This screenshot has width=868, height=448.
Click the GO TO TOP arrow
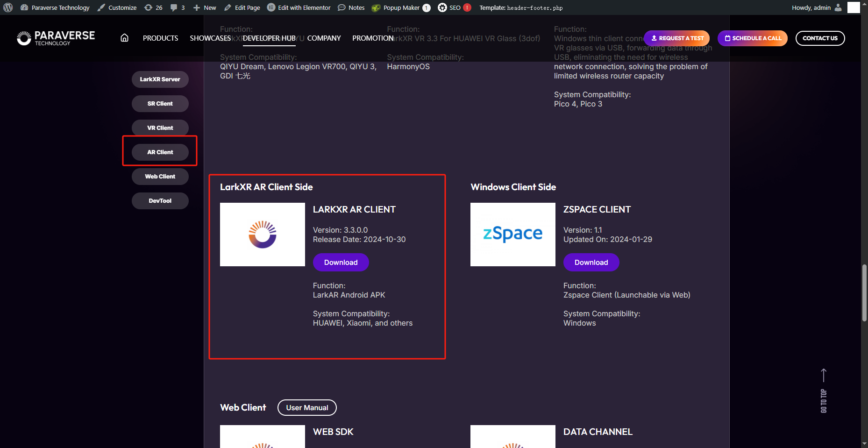[824, 391]
